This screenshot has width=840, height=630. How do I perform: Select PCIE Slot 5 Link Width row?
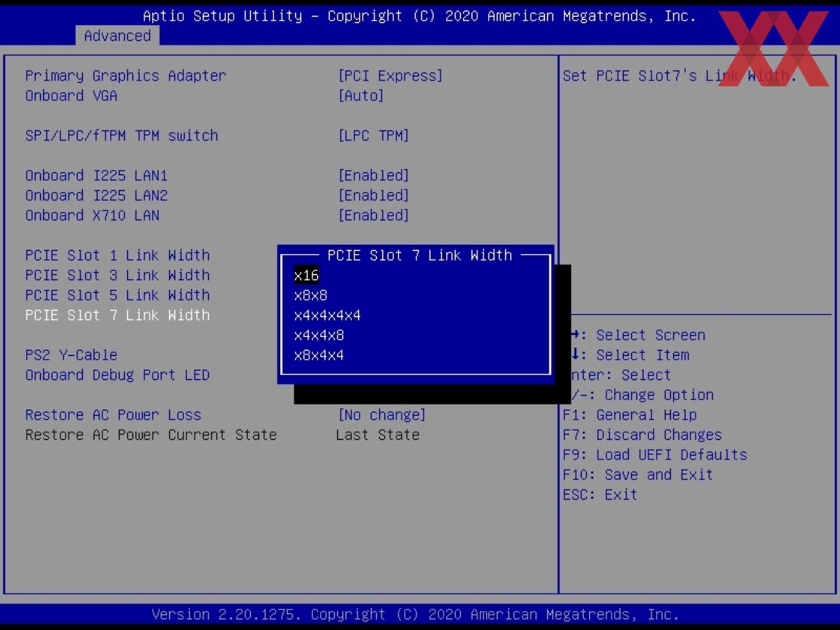click(x=117, y=295)
